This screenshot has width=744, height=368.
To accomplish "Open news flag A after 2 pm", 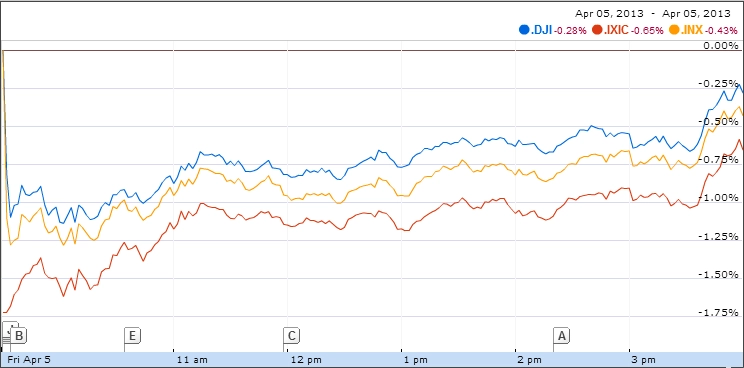I will click(x=562, y=336).
